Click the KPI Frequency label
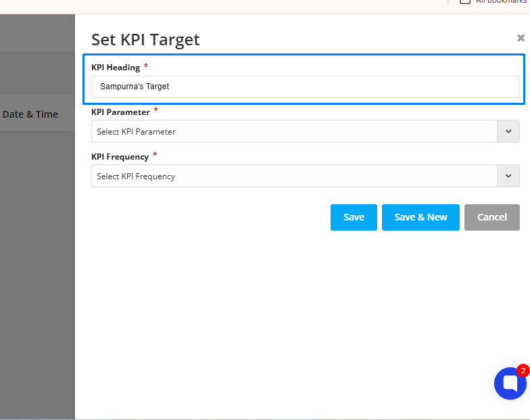 point(120,157)
